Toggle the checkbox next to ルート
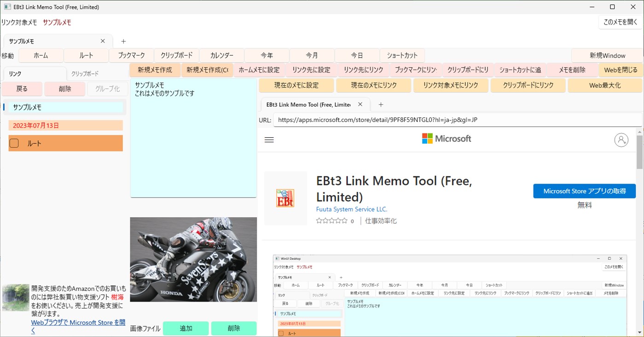Image resolution: width=644 pixels, height=337 pixels. (14, 143)
